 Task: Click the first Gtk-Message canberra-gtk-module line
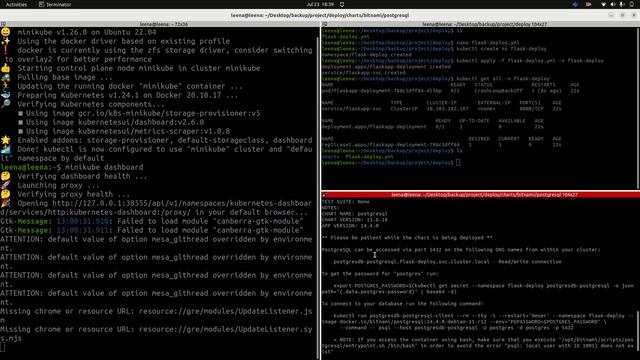point(151,221)
